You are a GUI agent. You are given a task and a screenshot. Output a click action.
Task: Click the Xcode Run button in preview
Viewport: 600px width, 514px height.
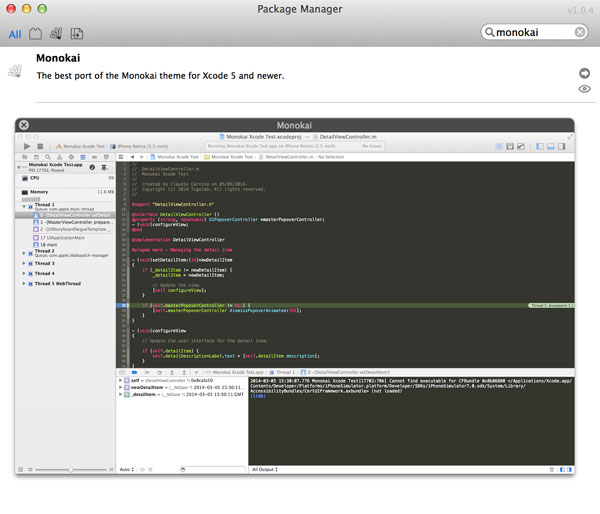[27, 146]
